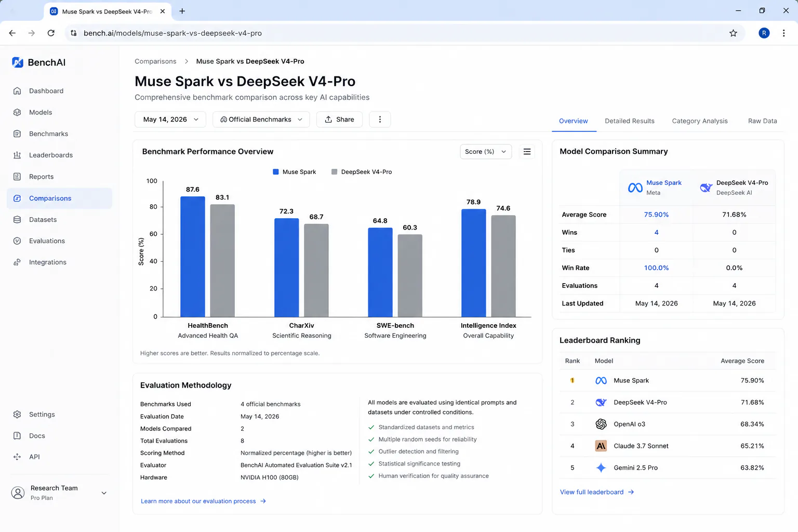Click the Intelligence Index axis label
Viewport: 798px width, 532px height.
(x=488, y=326)
